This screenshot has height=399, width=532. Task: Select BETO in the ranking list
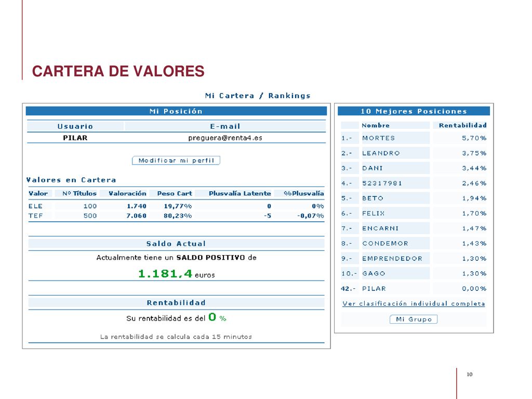click(x=373, y=198)
